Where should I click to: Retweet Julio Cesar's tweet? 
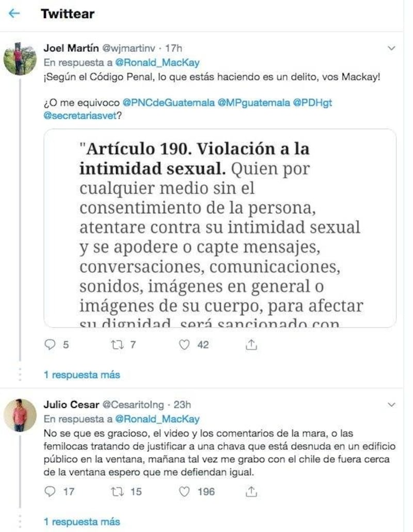(x=117, y=491)
